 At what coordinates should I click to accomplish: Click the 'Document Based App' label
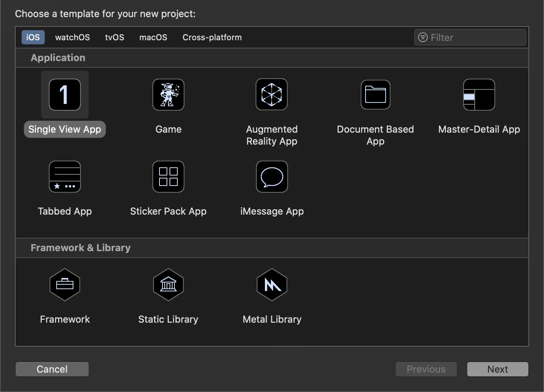pyautogui.click(x=376, y=135)
